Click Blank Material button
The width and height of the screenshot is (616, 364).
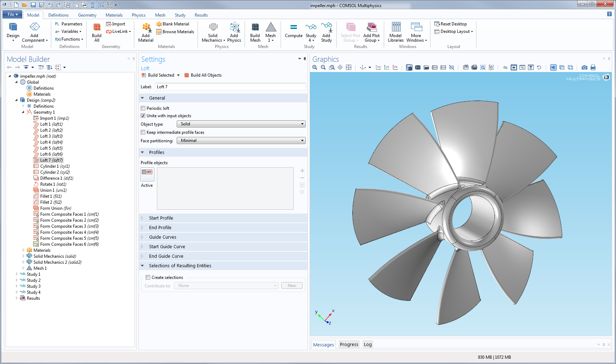[173, 24]
